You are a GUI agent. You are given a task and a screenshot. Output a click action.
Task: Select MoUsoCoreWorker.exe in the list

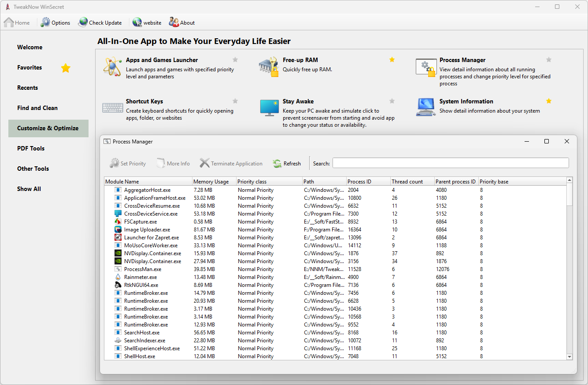pos(335,246)
